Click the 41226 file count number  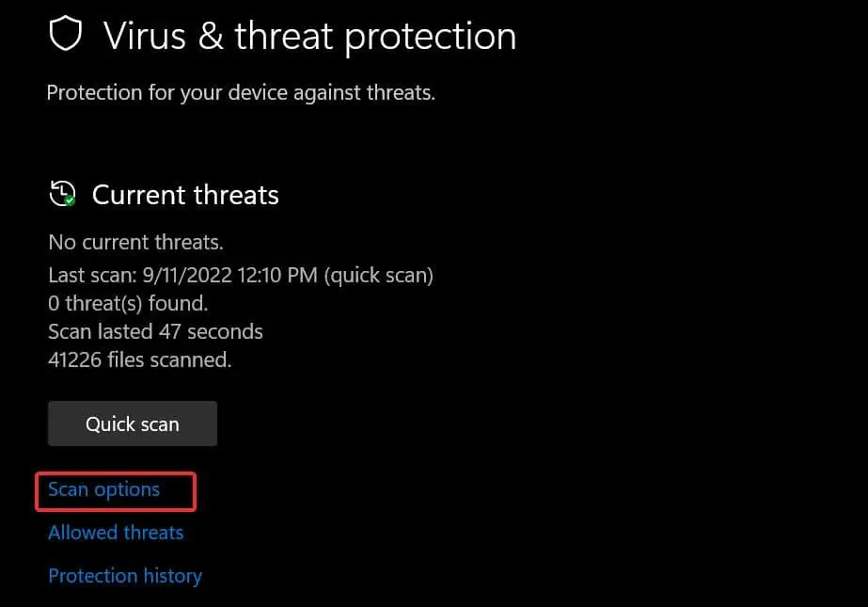click(74, 360)
